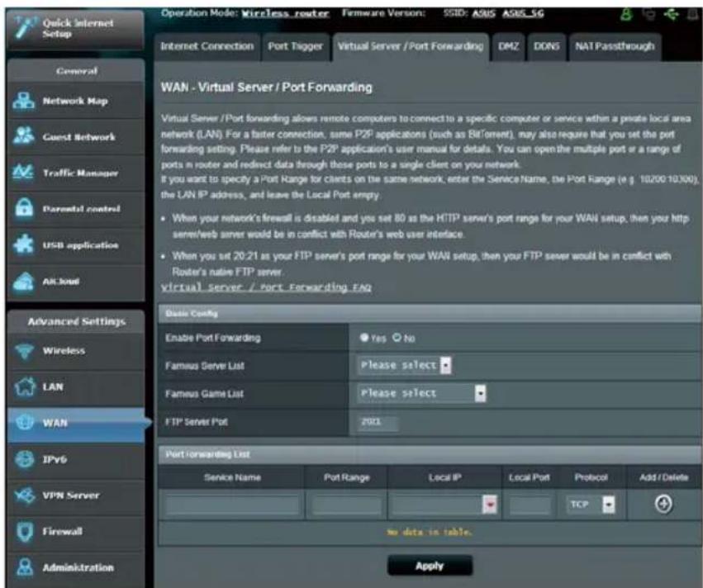Viewport: 703px width, 588px height.
Task: Click the Wireless signal icon
Action: pos(24,351)
